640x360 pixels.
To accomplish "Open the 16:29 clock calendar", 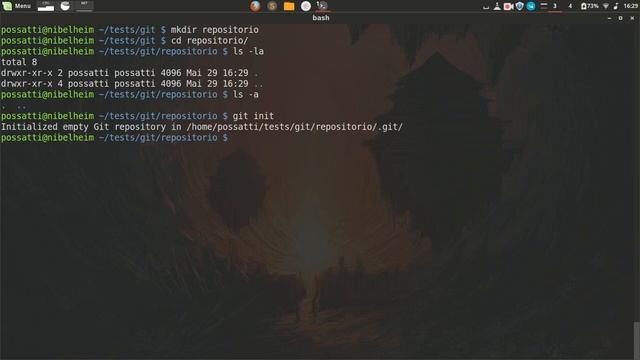I will [631, 6].
